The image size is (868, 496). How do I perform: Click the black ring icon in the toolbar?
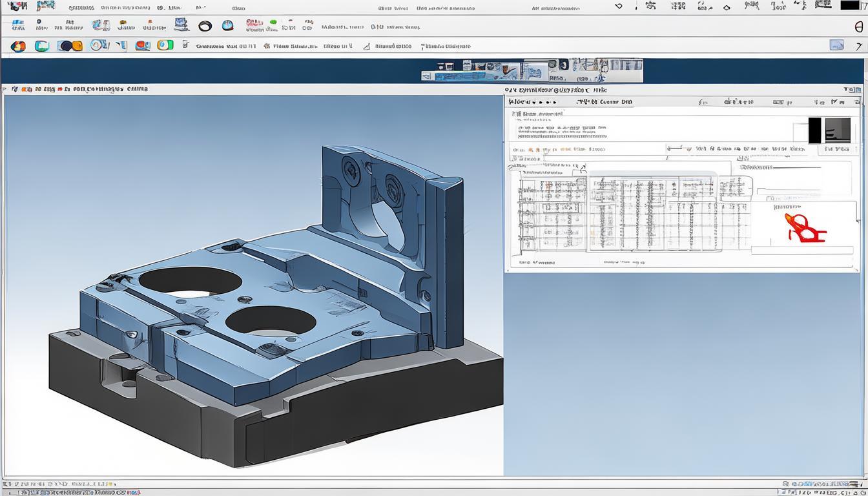click(x=205, y=26)
